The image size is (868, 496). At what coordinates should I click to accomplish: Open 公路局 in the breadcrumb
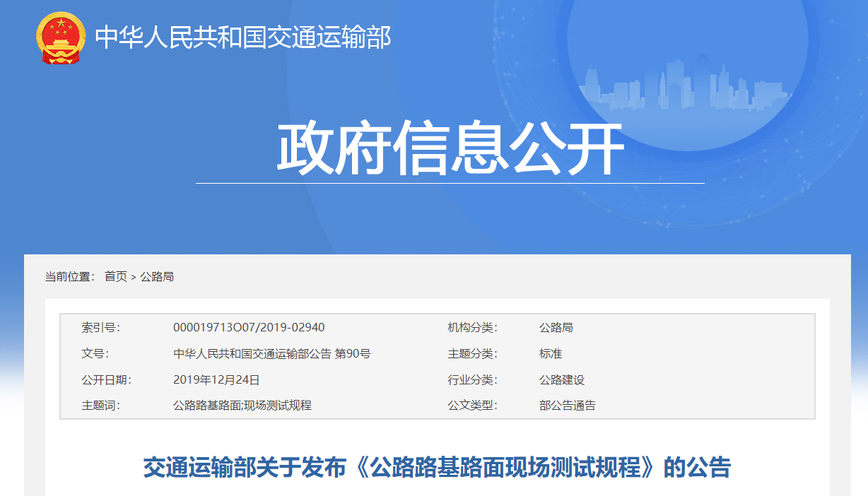(x=157, y=276)
